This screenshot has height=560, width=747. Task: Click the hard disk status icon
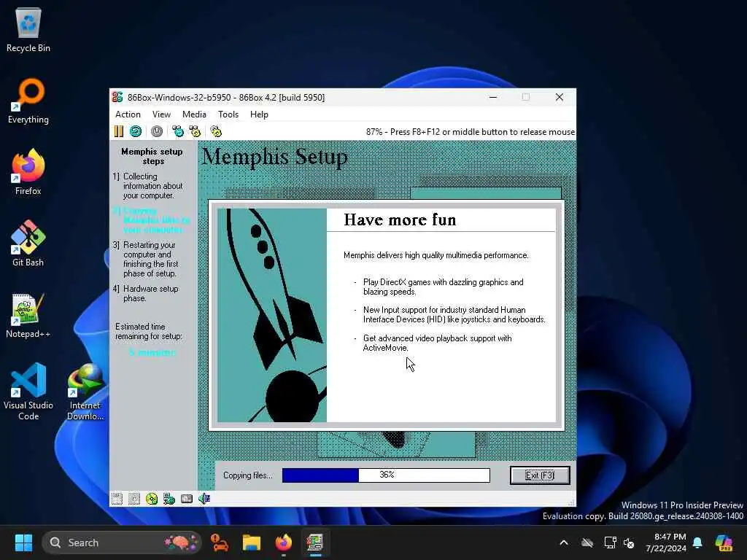click(x=187, y=499)
